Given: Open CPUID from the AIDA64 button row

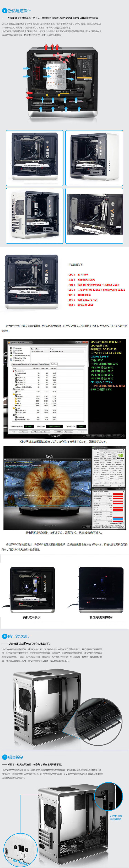Looking at the screenshot, I should click(58, 432).
